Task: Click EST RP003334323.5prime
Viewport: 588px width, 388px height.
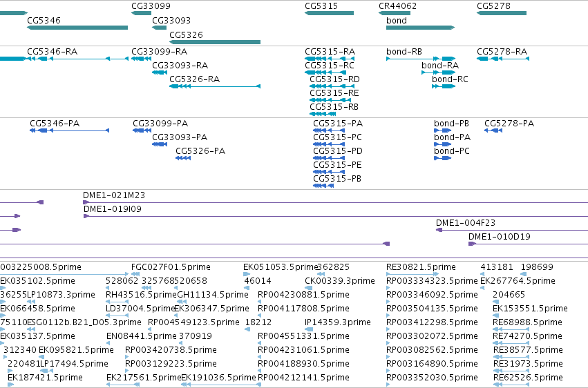Action: click(x=432, y=281)
